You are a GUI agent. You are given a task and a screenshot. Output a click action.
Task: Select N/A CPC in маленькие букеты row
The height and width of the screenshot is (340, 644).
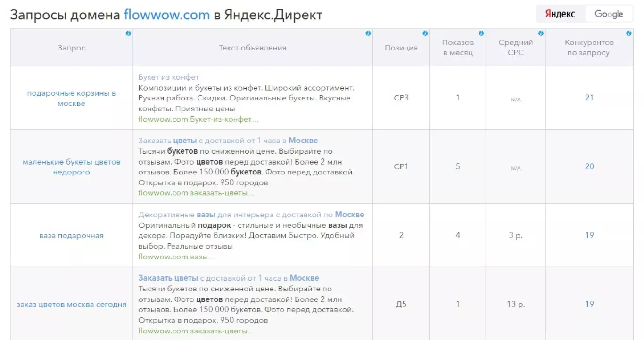(x=516, y=168)
